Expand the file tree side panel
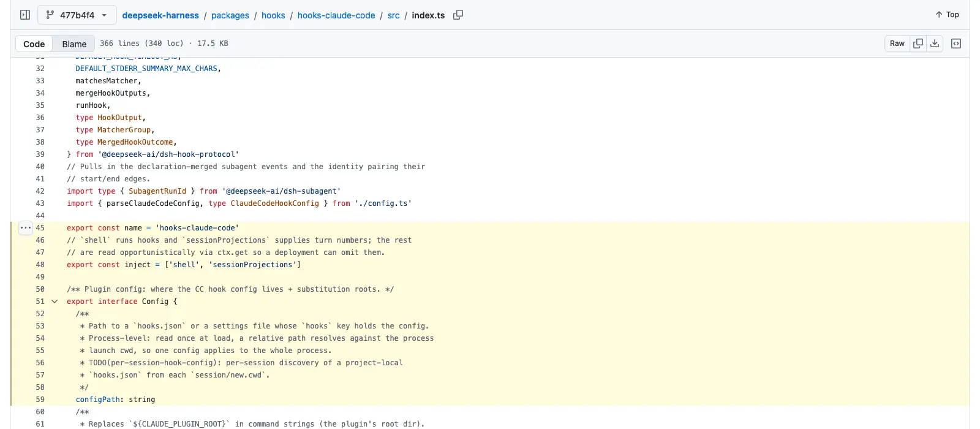 (25, 15)
